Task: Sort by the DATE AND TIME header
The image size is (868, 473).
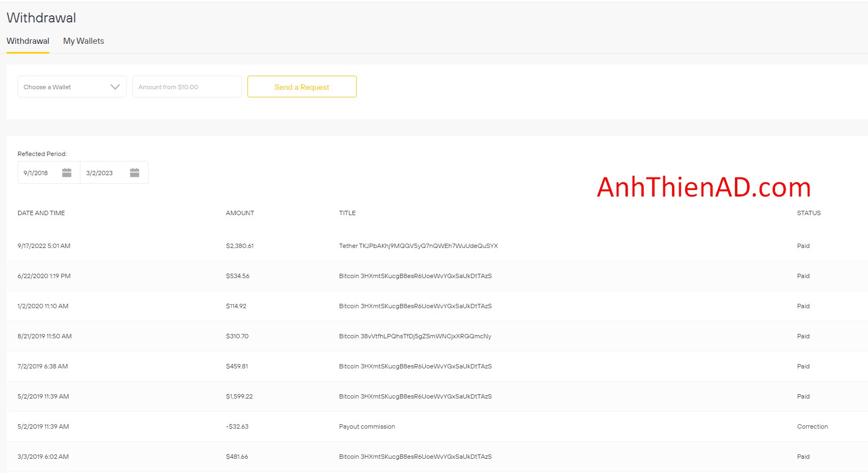Action: click(41, 213)
